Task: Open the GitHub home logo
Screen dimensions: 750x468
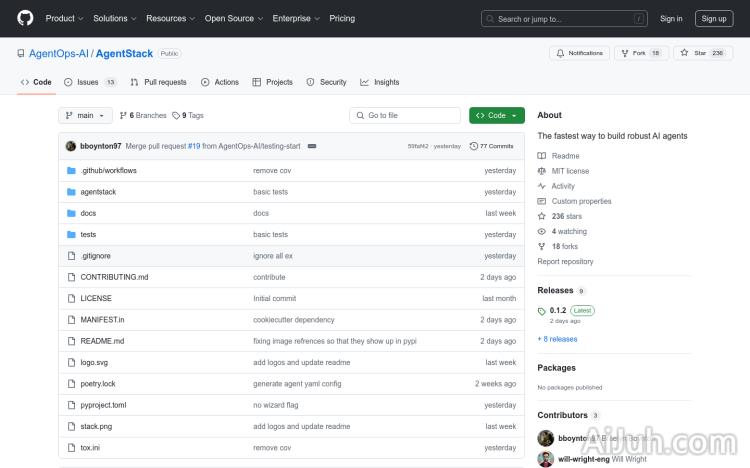Action: click(x=25, y=18)
